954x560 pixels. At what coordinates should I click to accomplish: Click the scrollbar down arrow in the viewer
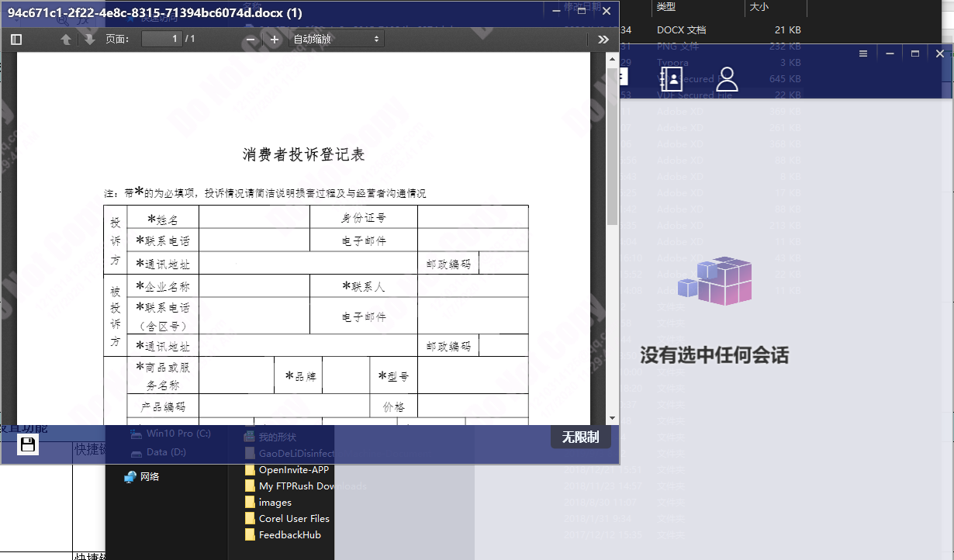coord(612,418)
